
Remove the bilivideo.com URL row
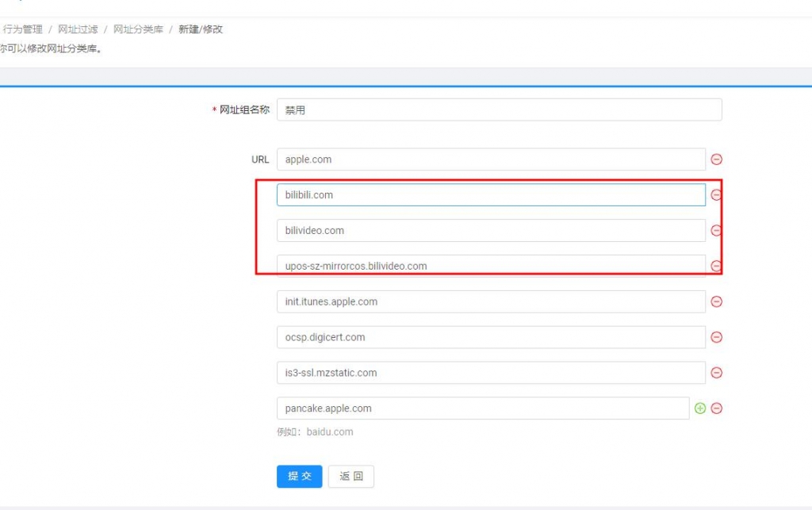click(x=716, y=231)
